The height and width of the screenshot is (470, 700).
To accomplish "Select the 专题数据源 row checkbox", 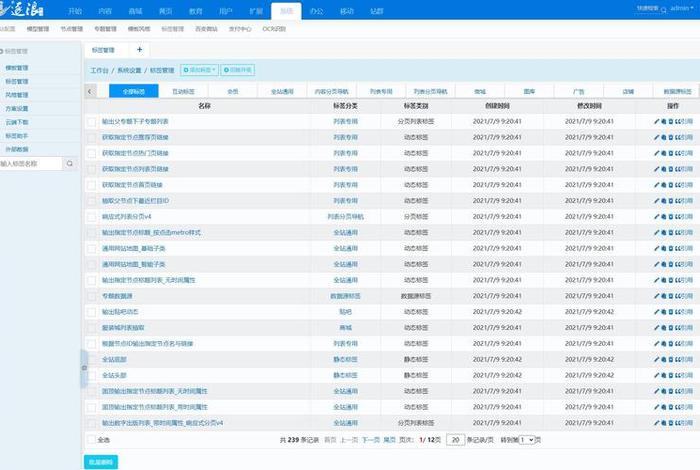I will (x=92, y=296).
